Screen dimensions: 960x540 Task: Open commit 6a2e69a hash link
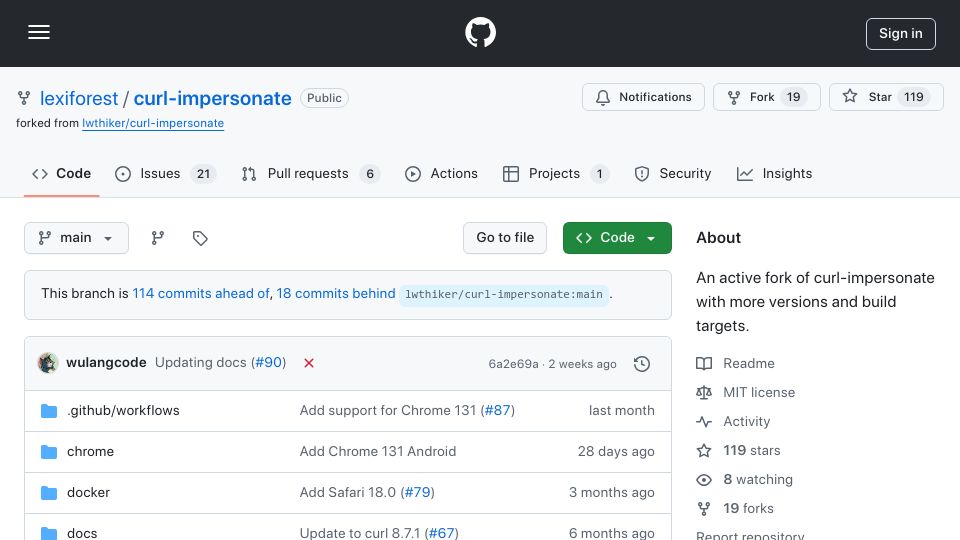coord(513,364)
